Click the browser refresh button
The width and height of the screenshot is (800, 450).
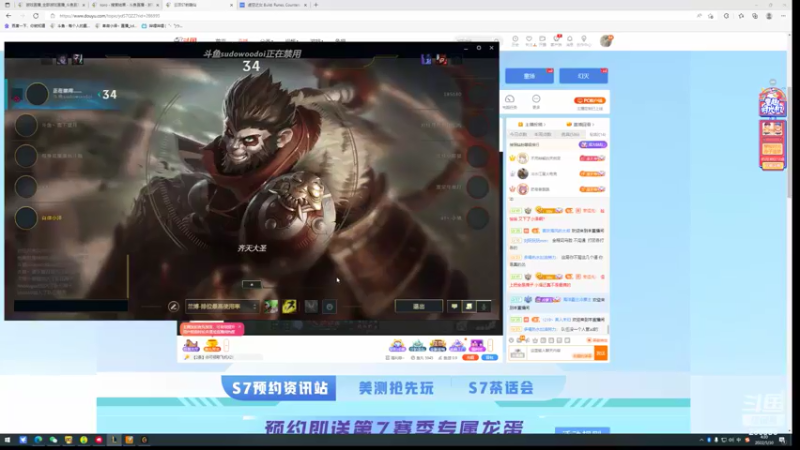(x=36, y=16)
